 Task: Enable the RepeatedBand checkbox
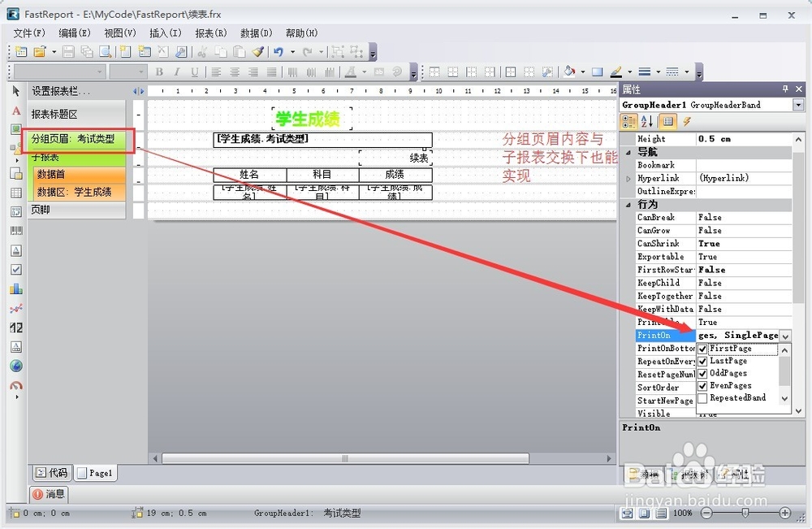click(x=702, y=398)
